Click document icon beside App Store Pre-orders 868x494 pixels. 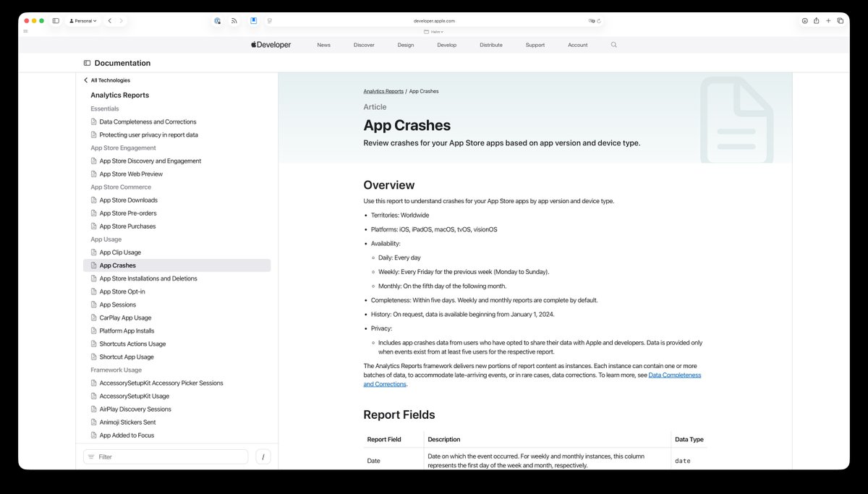(93, 213)
